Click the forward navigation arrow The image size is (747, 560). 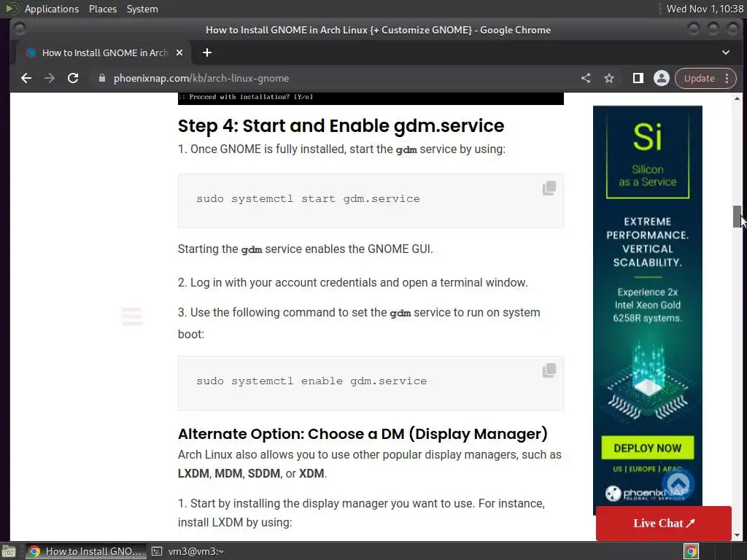click(x=50, y=78)
